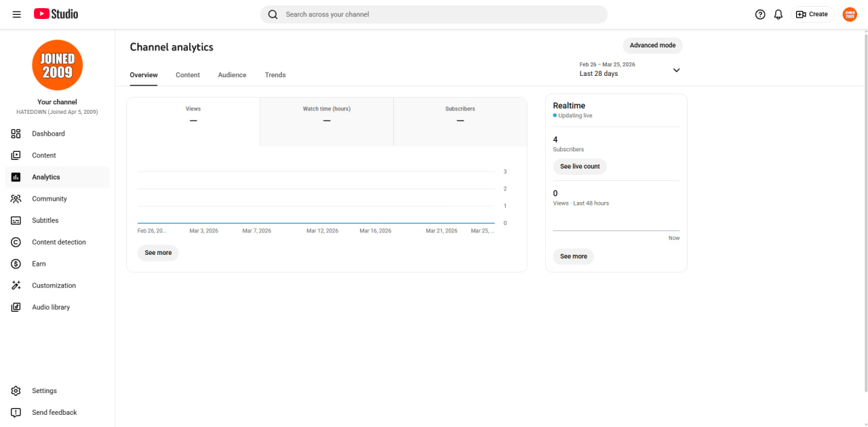The width and height of the screenshot is (868, 427).
Task: Open the notifications bell
Action: click(x=778, y=14)
